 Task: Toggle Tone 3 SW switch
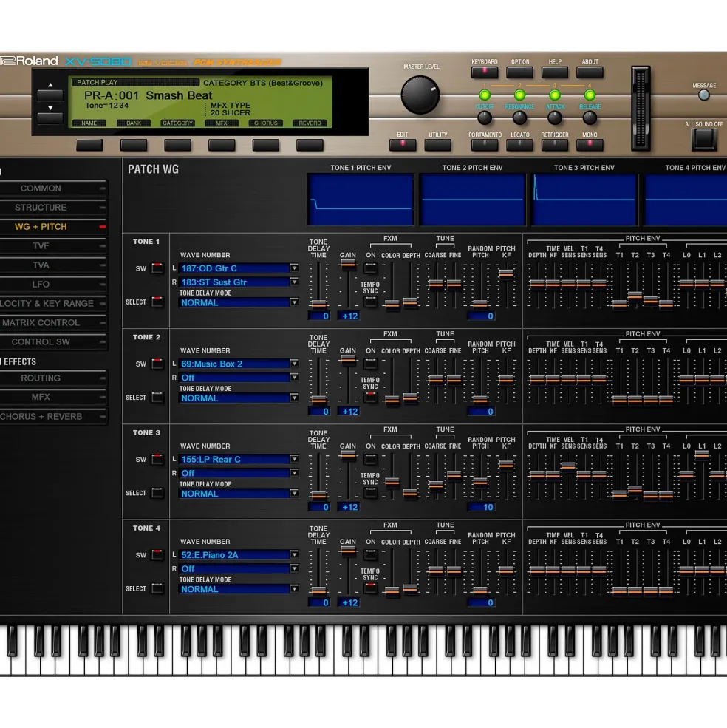coord(157,460)
